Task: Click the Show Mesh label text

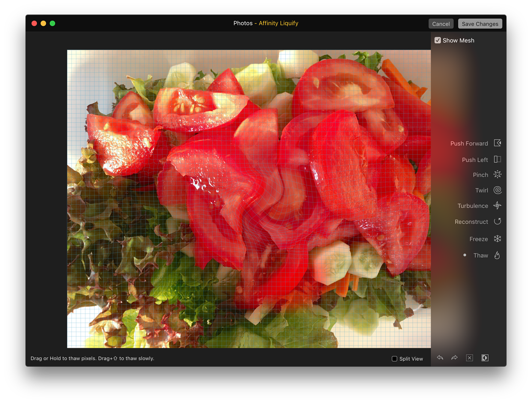Action: click(x=459, y=40)
